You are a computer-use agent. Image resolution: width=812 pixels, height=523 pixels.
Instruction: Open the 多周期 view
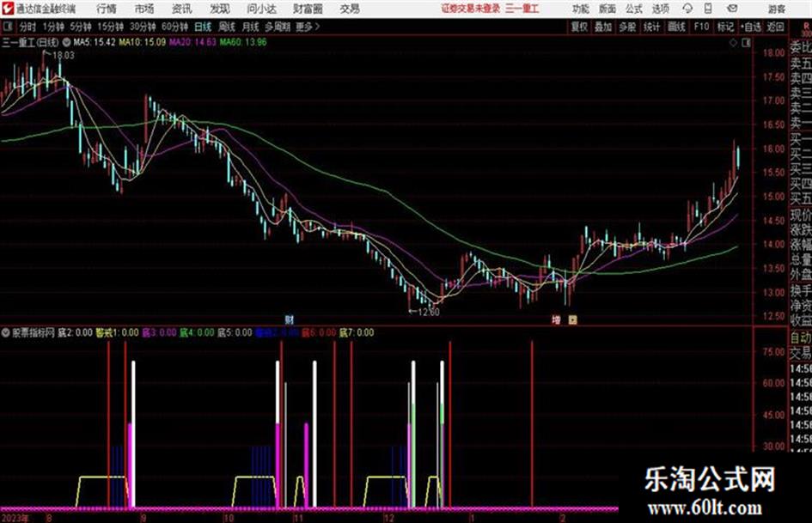[x=278, y=27]
